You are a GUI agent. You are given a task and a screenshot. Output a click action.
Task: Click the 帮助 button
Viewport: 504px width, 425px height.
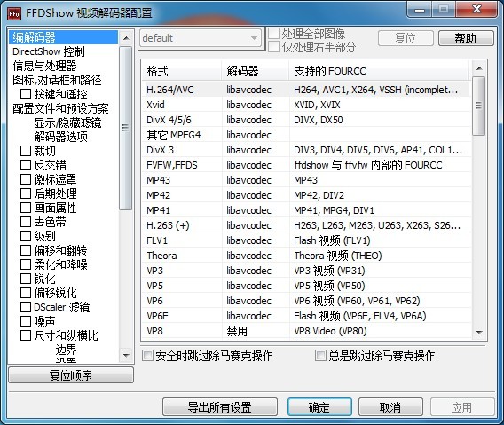point(466,38)
